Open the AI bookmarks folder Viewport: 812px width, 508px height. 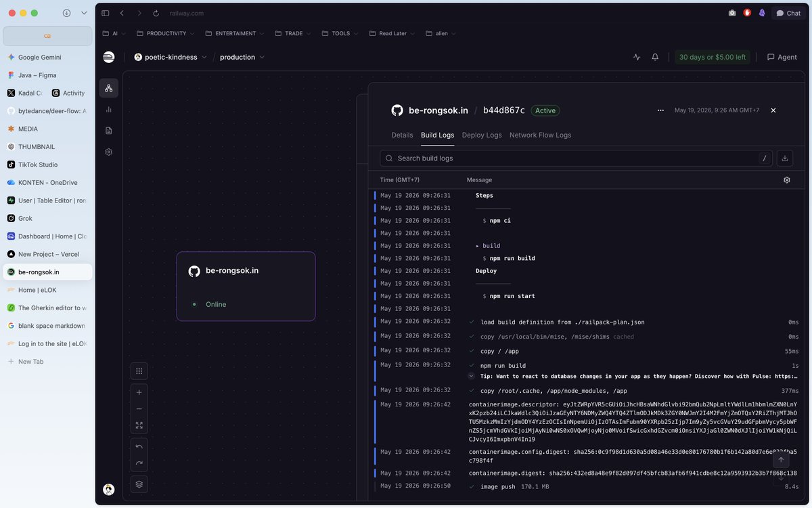point(114,33)
